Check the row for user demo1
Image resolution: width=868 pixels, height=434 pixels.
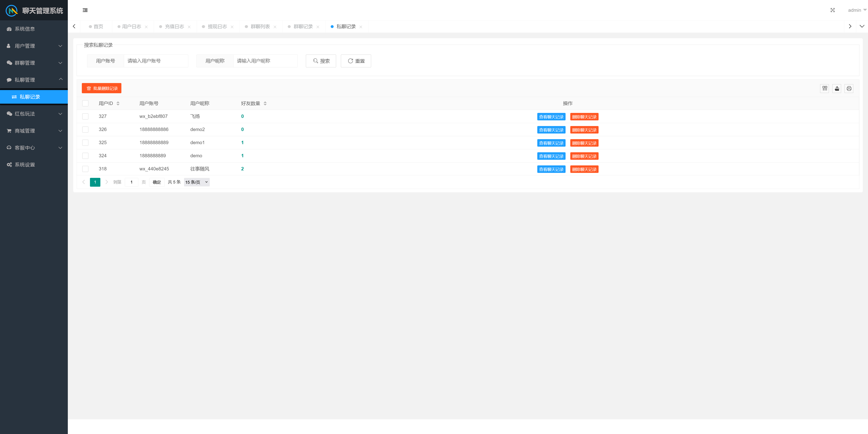pyautogui.click(x=85, y=143)
